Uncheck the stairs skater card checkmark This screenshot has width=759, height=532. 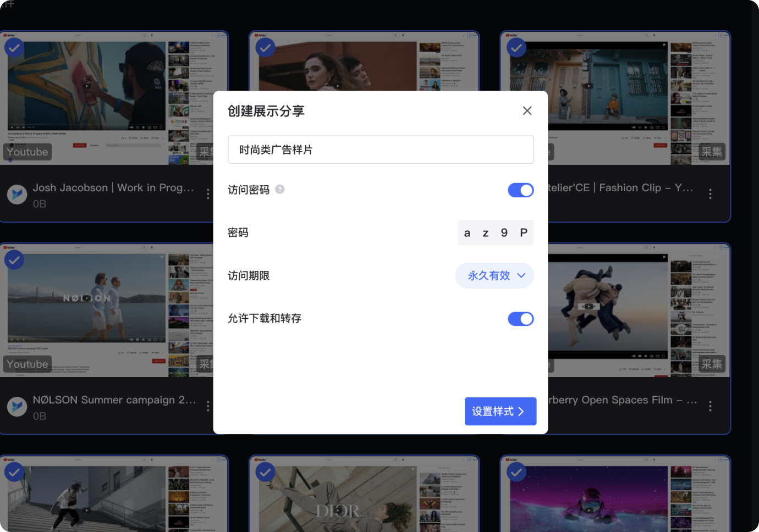[x=14, y=472]
